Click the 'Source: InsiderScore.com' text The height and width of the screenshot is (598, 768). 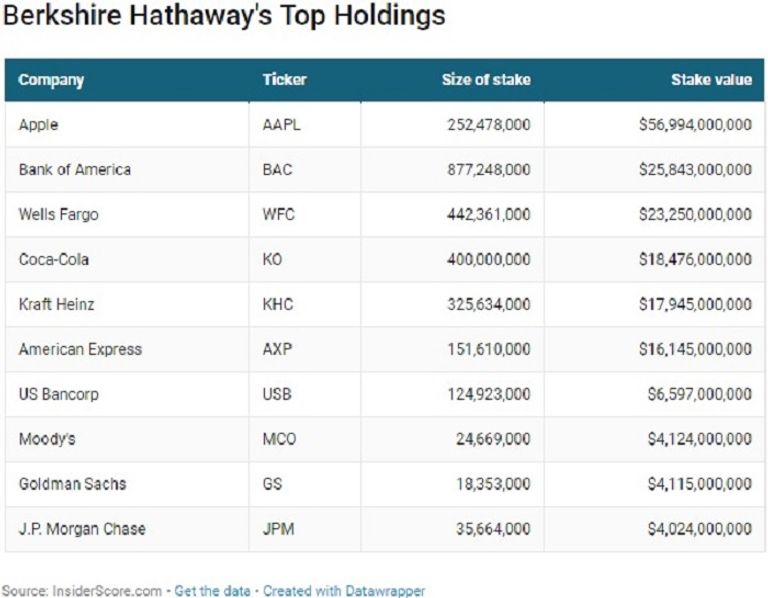tap(81, 591)
